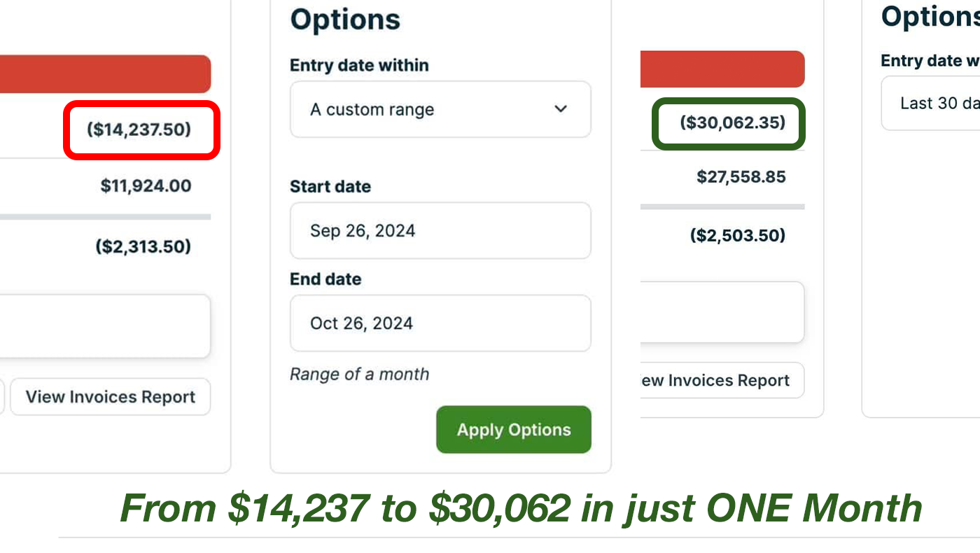
Task: Select the red-outlined ($14,237.50) amount
Action: click(x=139, y=129)
